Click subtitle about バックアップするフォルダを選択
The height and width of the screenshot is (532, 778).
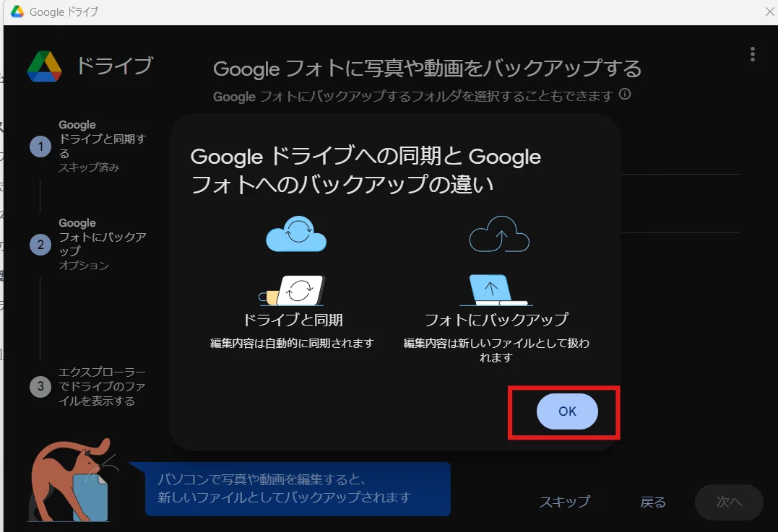413,96
